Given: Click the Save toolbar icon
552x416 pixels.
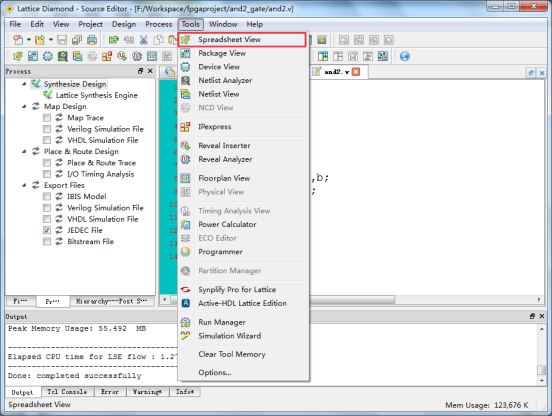Looking at the screenshot, I should [62, 40].
